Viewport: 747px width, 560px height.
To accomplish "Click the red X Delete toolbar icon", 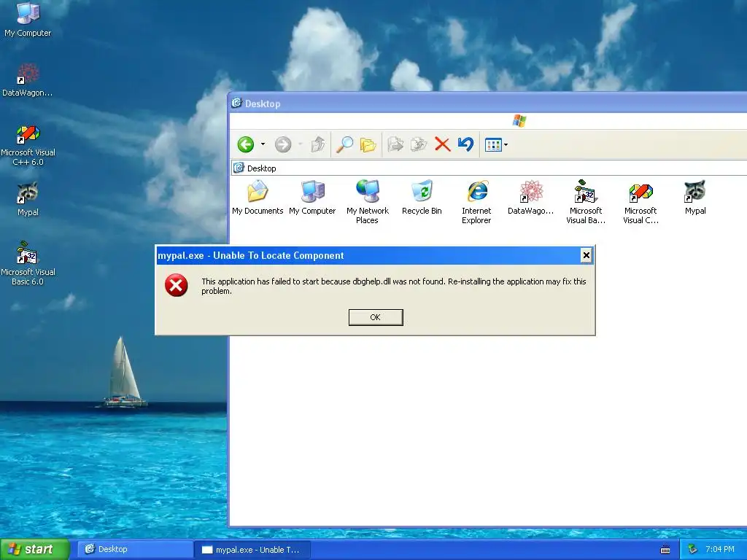I will [x=443, y=144].
